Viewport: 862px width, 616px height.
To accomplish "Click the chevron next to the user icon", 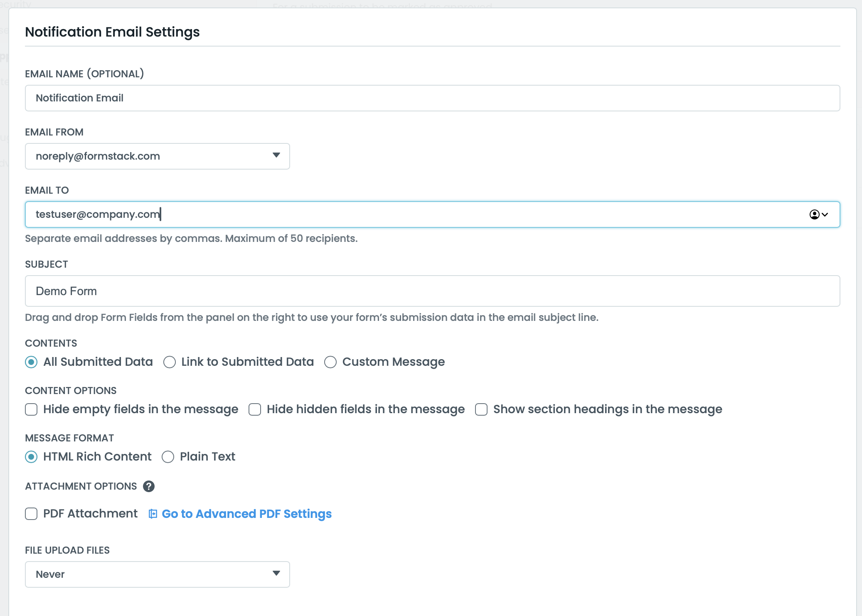I will (x=825, y=214).
